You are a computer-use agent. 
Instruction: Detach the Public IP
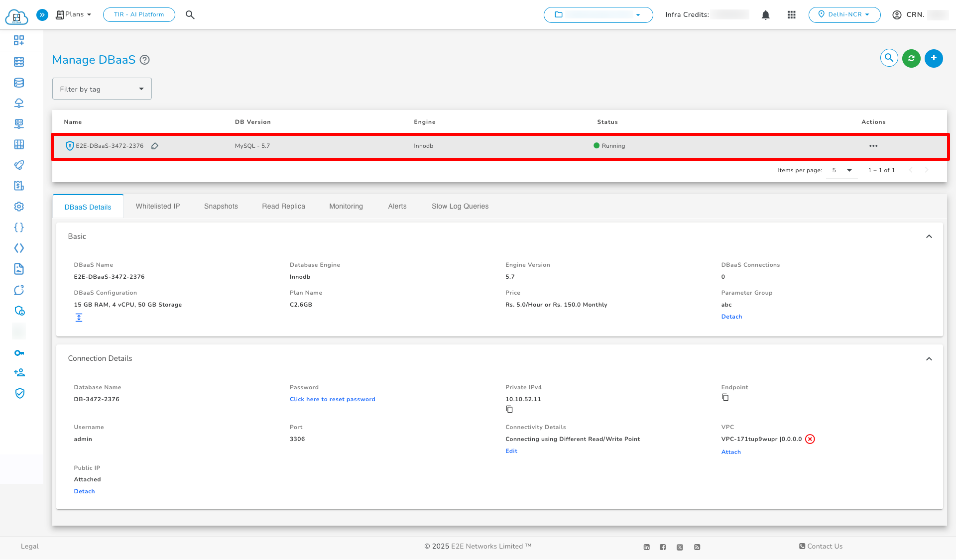84,491
